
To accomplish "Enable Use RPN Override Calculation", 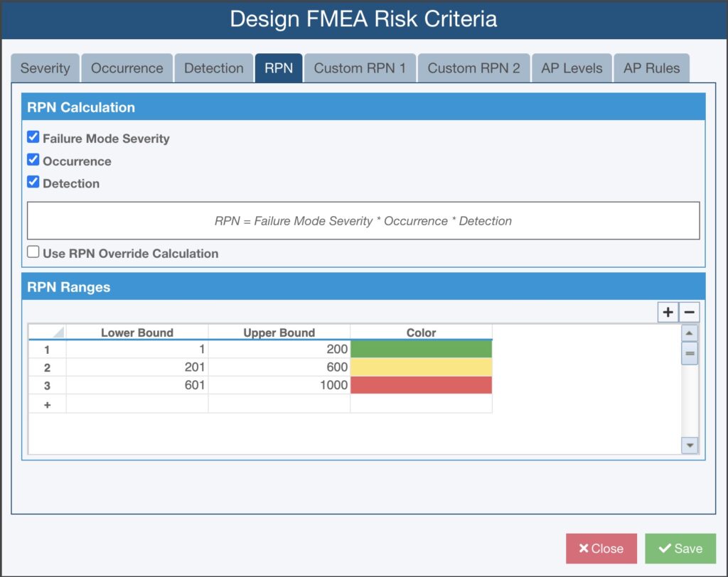I will tap(32, 251).
